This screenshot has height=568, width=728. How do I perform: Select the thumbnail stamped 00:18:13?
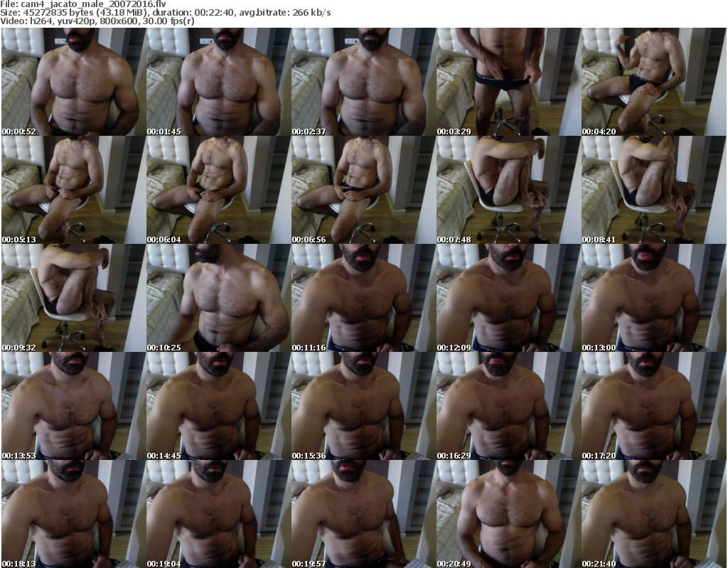73,514
